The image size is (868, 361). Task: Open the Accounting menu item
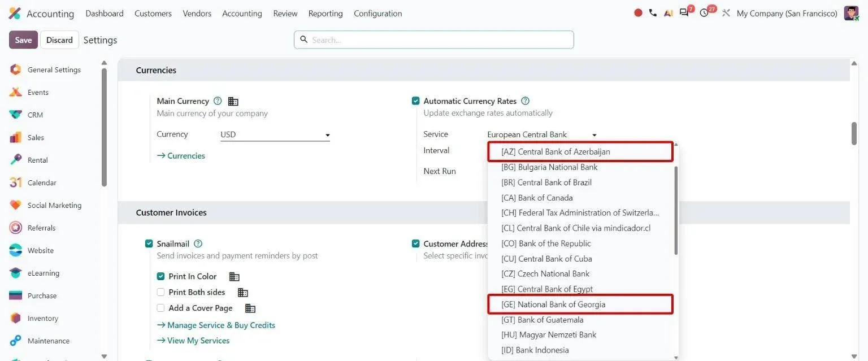tap(242, 13)
